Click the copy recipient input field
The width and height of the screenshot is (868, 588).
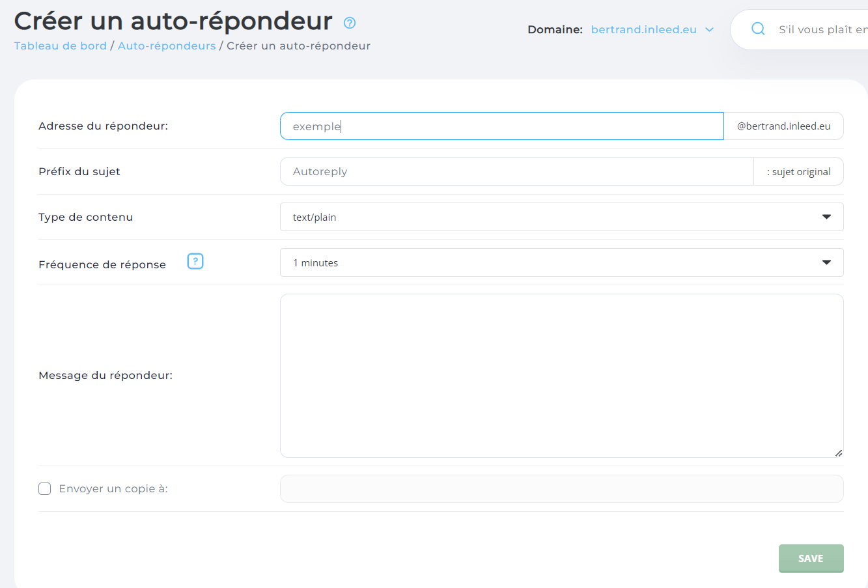pos(561,488)
